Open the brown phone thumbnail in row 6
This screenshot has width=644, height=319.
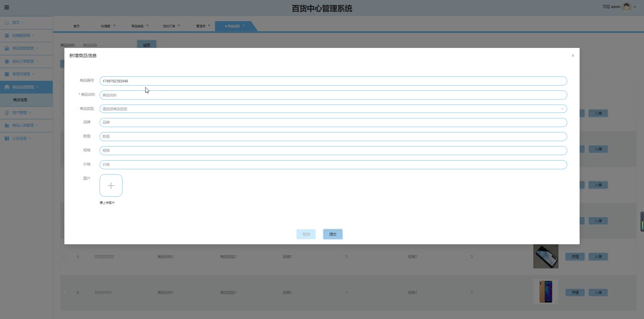click(x=546, y=292)
